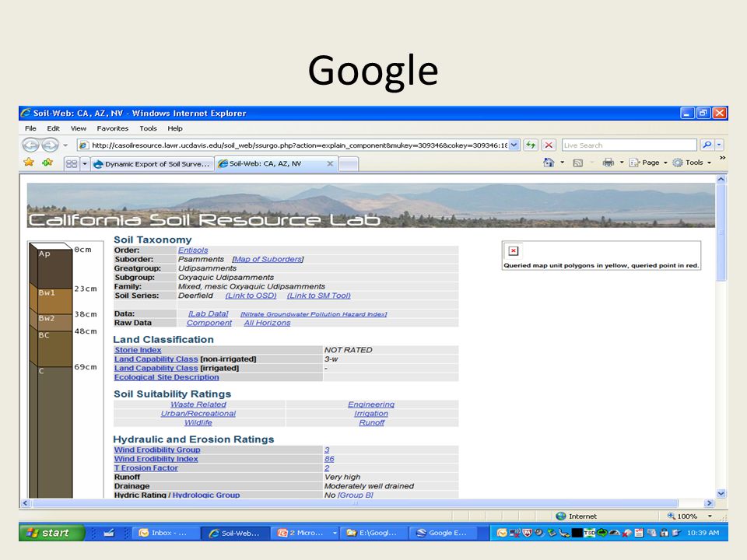Click the horizontal scrollbar right arrow
Screen dimensions: 747x560
tap(710, 503)
